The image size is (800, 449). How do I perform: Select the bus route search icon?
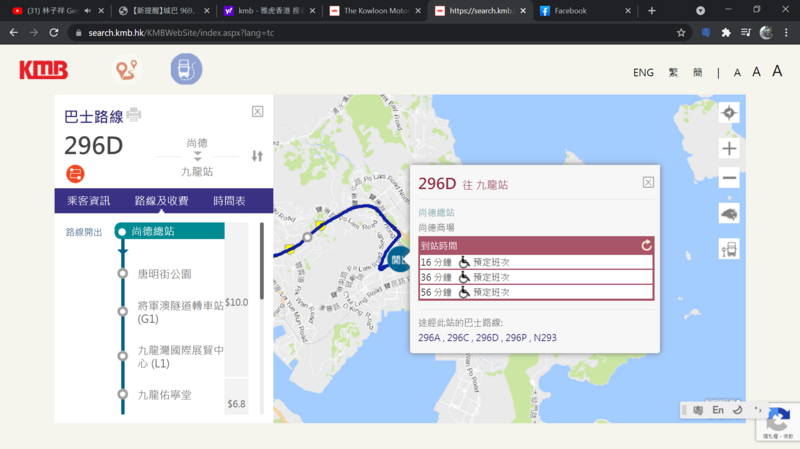click(185, 70)
